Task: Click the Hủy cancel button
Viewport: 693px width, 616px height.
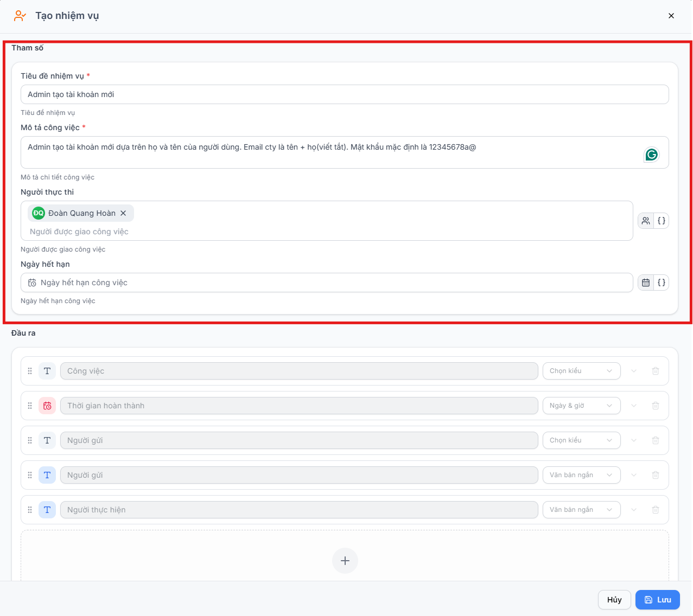Action: point(614,600)
